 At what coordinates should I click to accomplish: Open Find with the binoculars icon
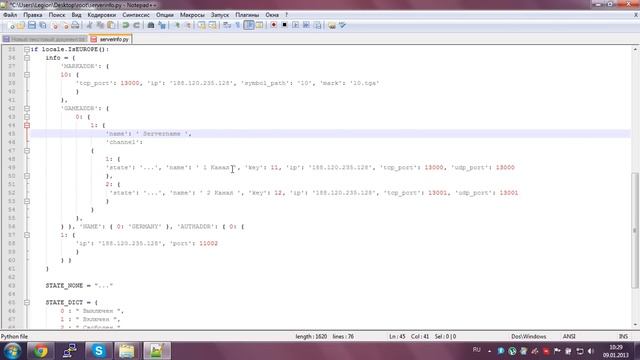click(x=151, y=25)
